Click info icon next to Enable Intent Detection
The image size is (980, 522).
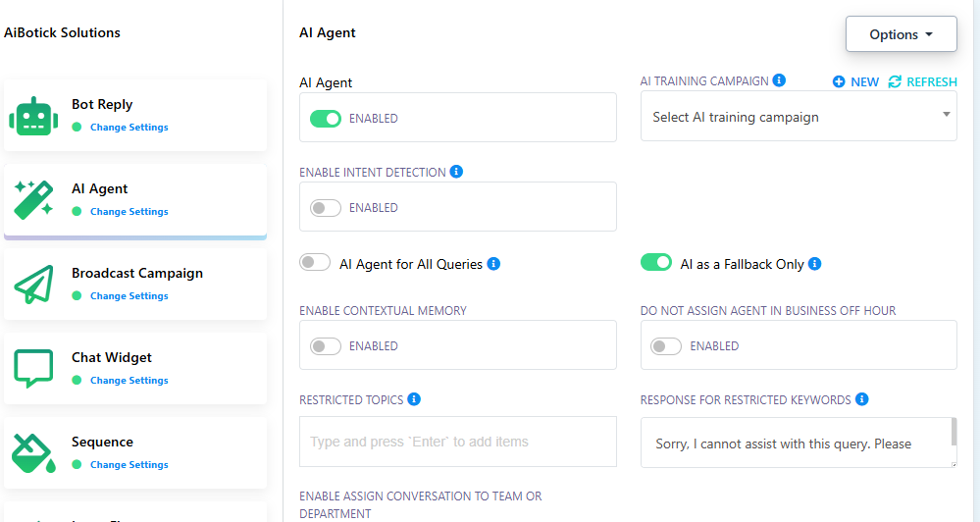click(456, 172)
